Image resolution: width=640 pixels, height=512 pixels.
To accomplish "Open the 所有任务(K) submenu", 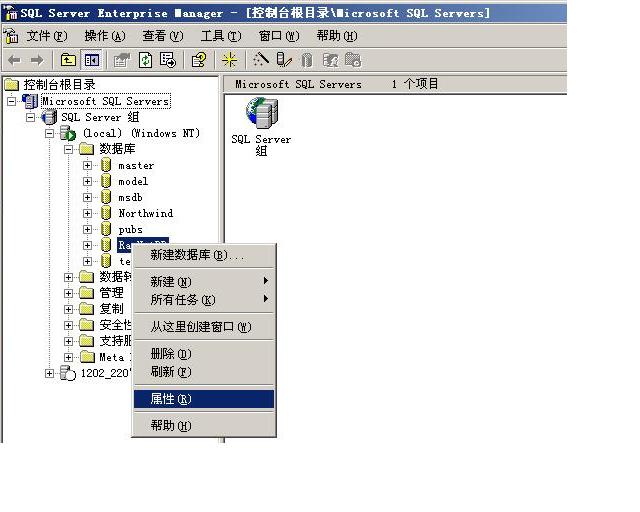I will point(204,300).
